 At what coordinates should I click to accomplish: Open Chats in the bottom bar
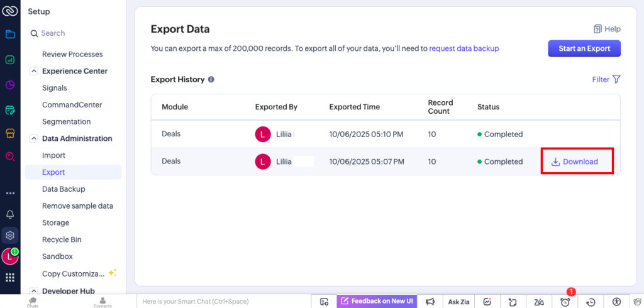coord(33,302)
